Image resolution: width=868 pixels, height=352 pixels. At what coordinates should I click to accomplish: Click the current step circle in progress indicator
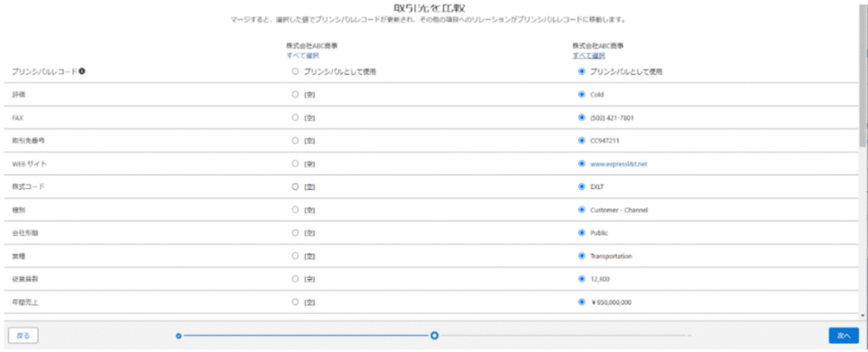point(434,336)
